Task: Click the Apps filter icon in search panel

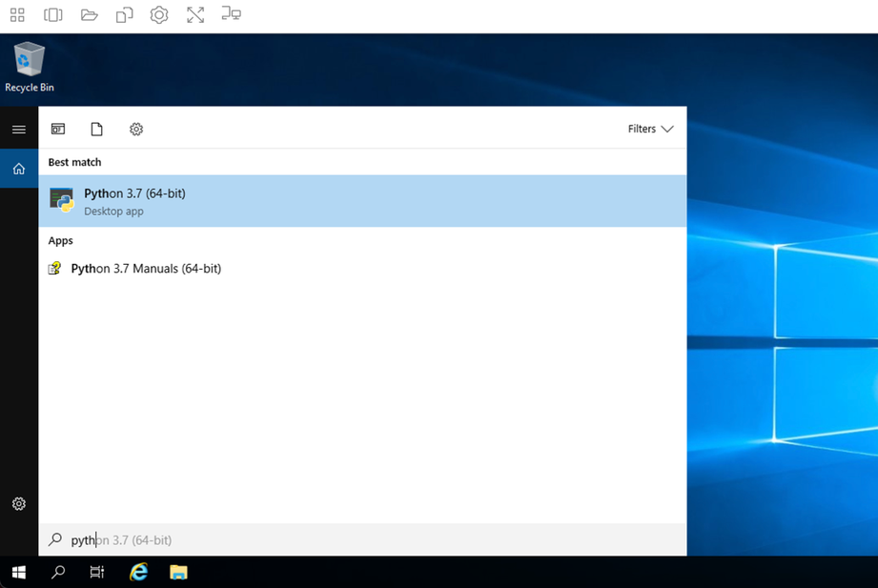Action: [58, 129]
